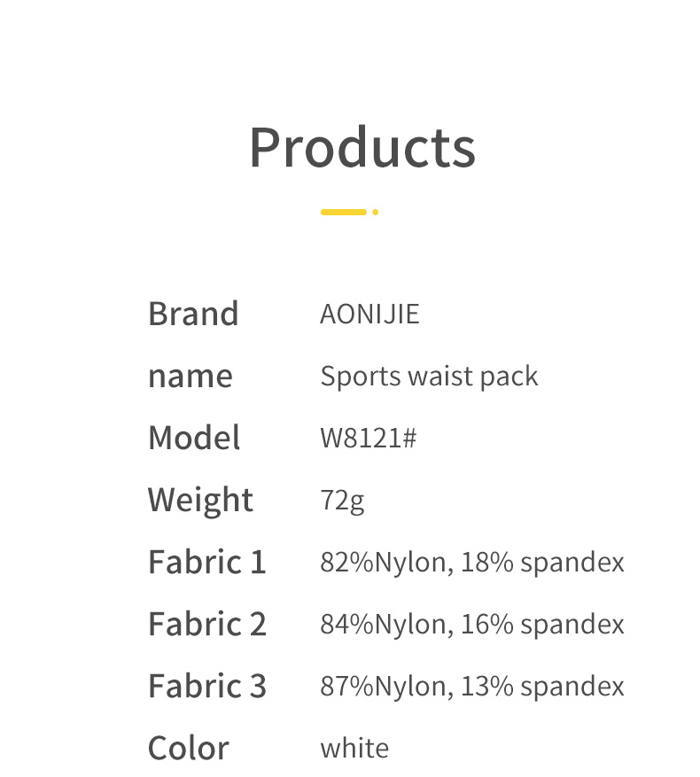Click 84%Nylon, 16% spandex text
700x777 pixels.
tap(472, 625)
